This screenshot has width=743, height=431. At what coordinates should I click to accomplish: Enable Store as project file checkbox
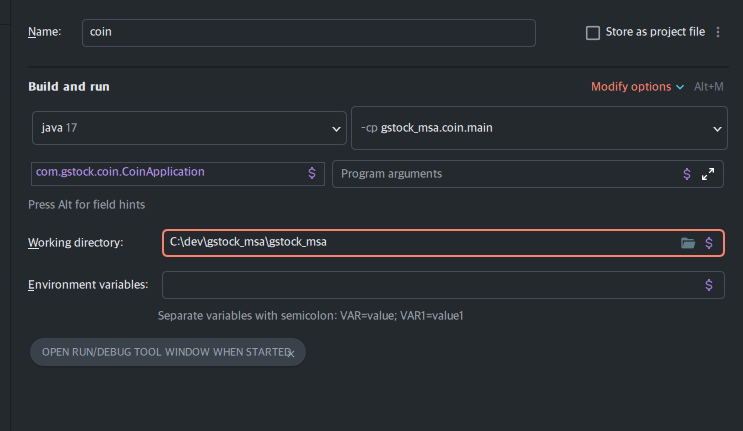point(593,33)
